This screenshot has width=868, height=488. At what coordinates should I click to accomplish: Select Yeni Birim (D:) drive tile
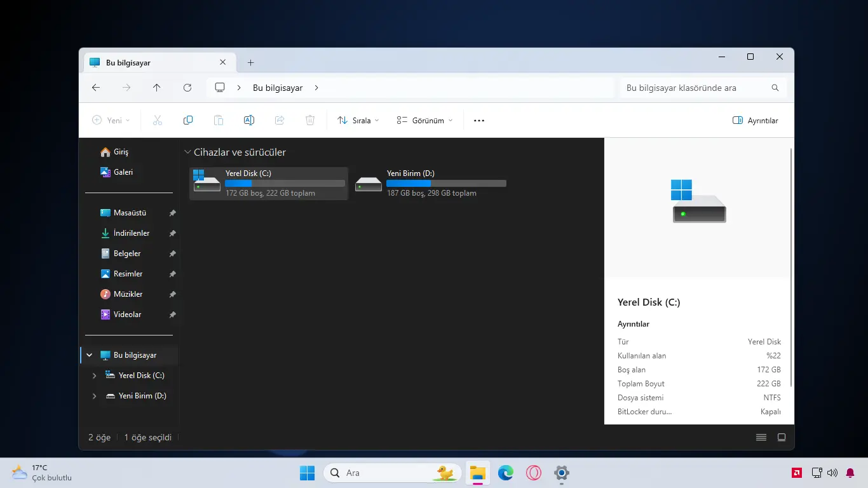(x=430, y=184)
